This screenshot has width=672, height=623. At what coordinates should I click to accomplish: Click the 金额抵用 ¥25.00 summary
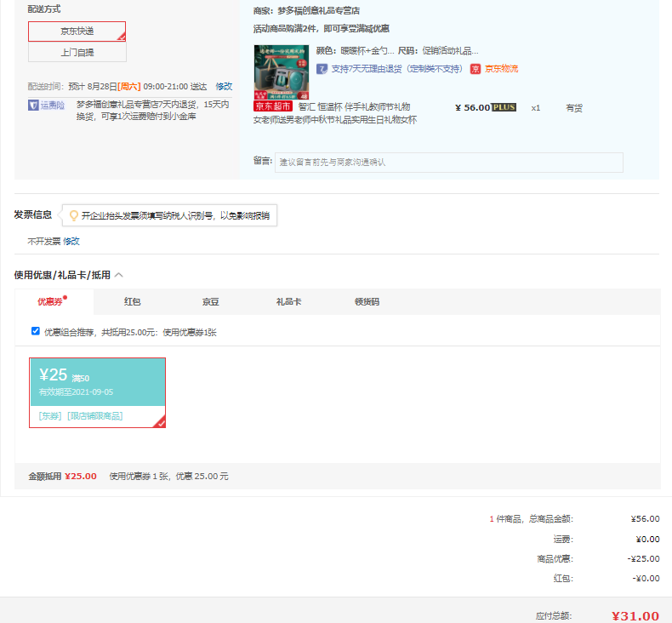pyautogui.click(x=63, y=476)
